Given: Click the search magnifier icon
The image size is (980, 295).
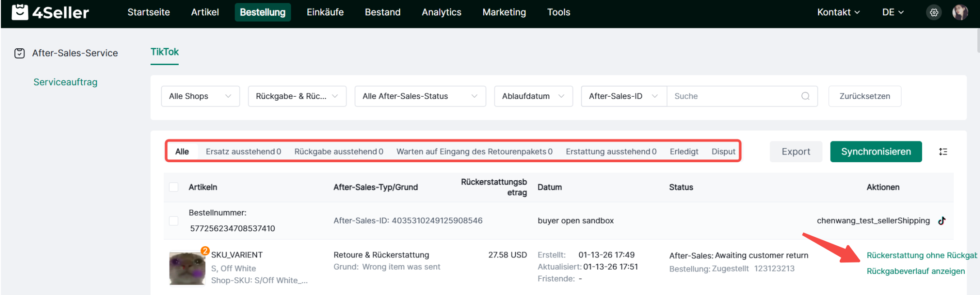Looking at the screenshot, I should click(805, 96).
